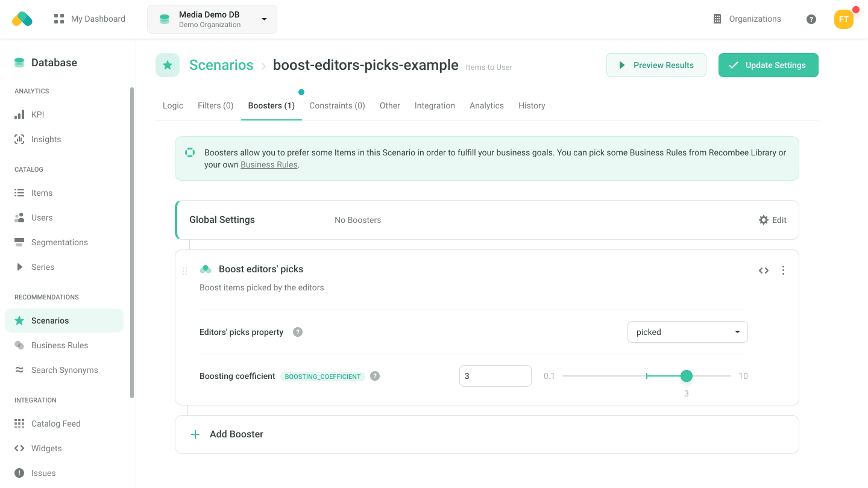Click the Preview Results button

point(656,64)
